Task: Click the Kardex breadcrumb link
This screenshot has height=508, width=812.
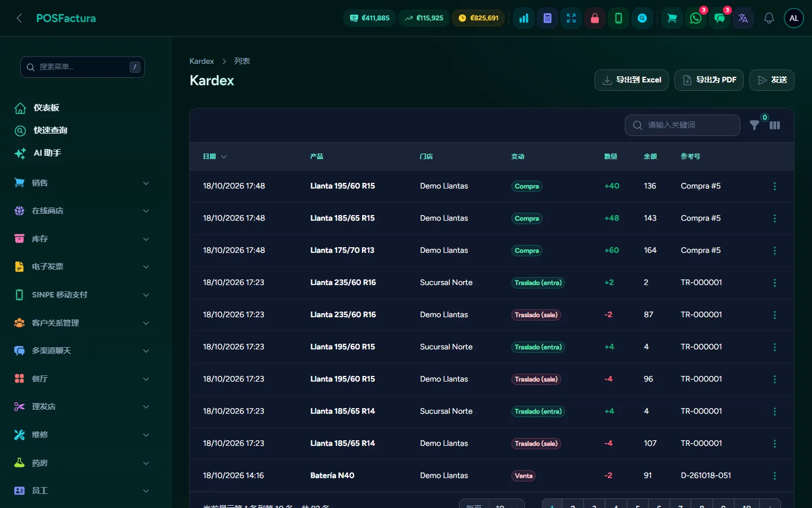Action: tap(201, 61)
